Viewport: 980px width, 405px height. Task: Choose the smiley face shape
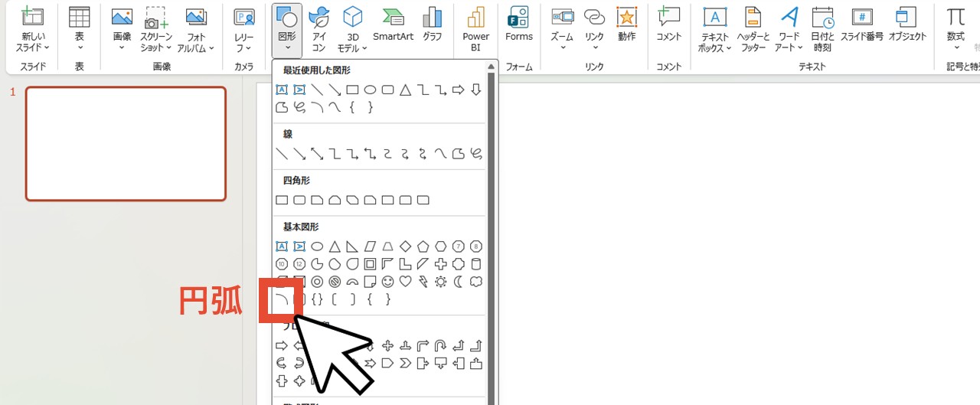point(387,282)
